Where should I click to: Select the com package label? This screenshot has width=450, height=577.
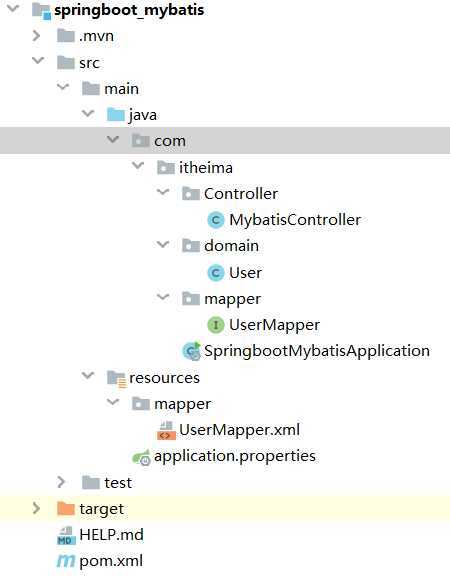click(170, 141)
